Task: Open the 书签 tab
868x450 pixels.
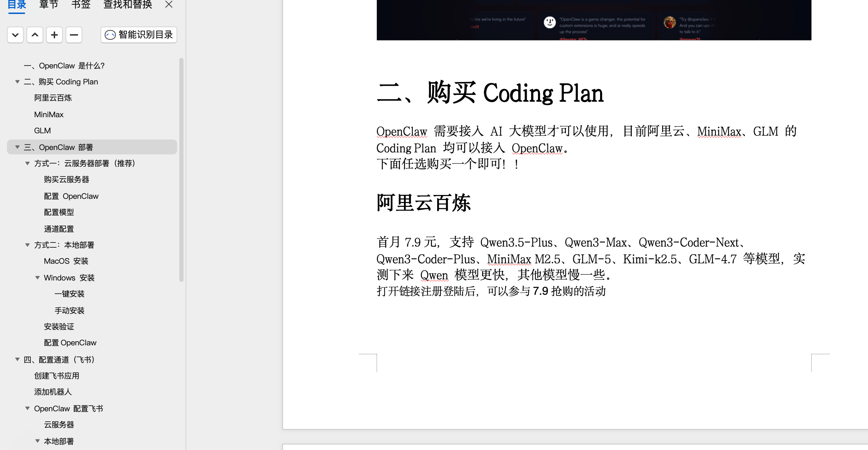Action: (81, 5)
